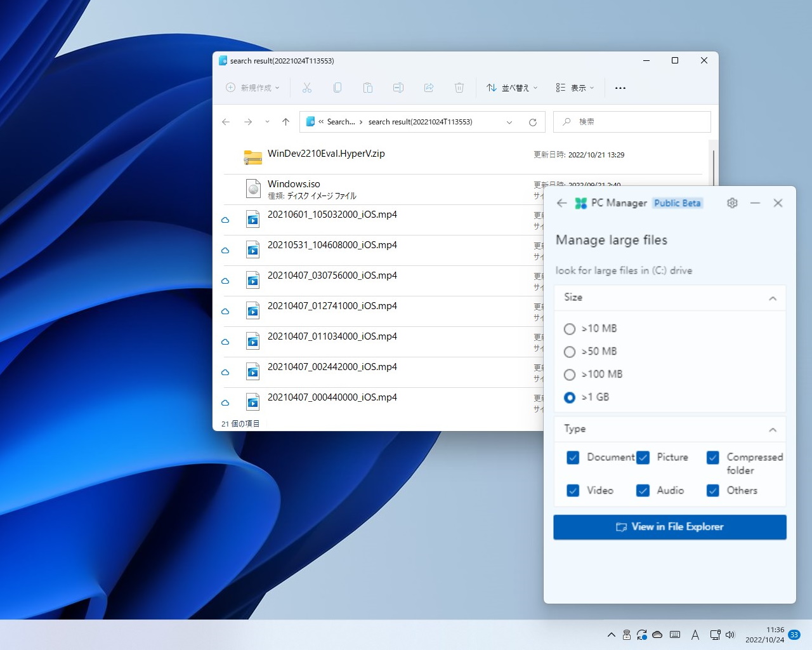The image size is (812, 650).
Task: Open the taskbar clock and date
Action: click(765, 635)
